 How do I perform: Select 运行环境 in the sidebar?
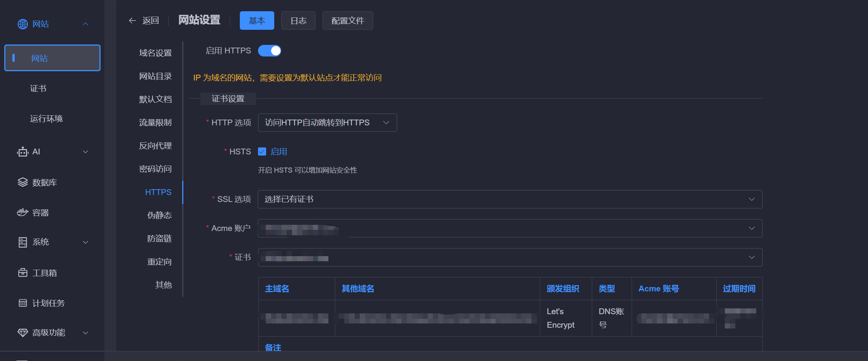pyautogui.click(x=46, y=119)
